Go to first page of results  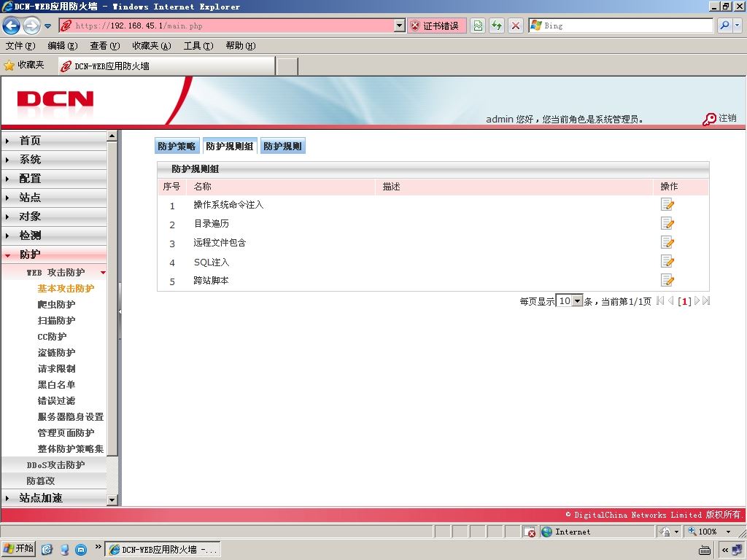point(659,301)
